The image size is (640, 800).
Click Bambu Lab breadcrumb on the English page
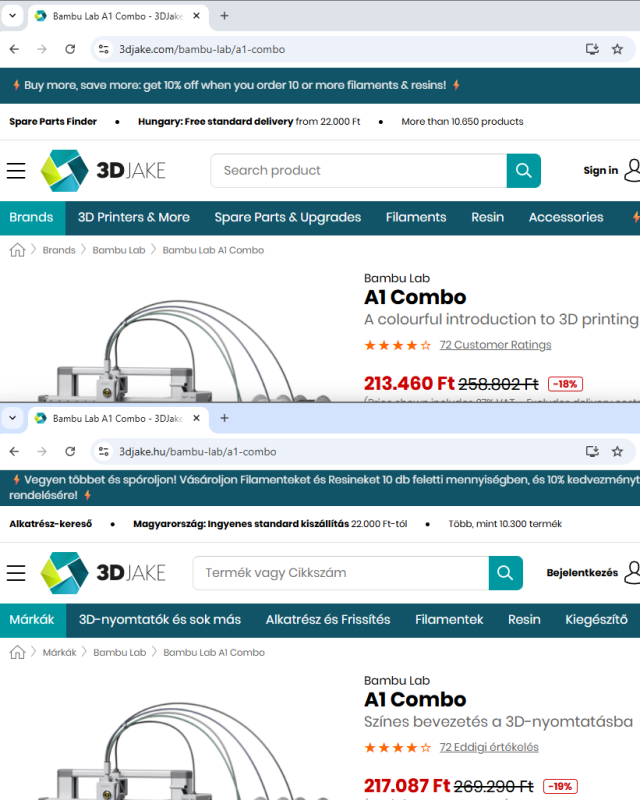(119, 250)
